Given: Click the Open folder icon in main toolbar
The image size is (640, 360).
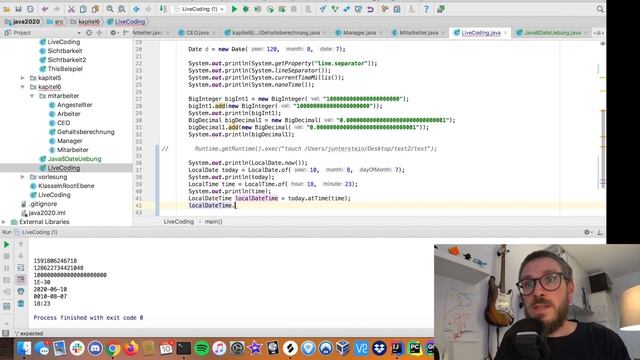Looking at the screenshot, I should 7,9.
